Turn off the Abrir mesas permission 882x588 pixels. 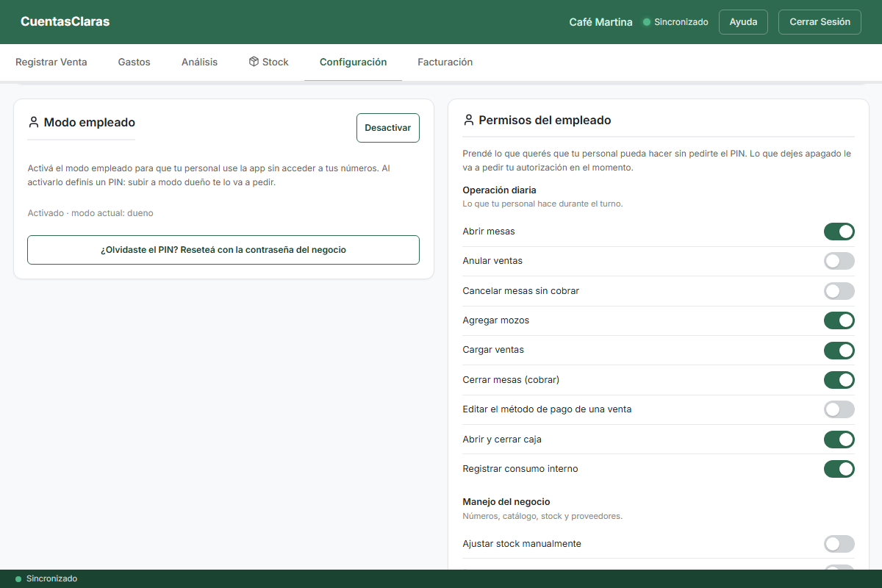[839, 232]
